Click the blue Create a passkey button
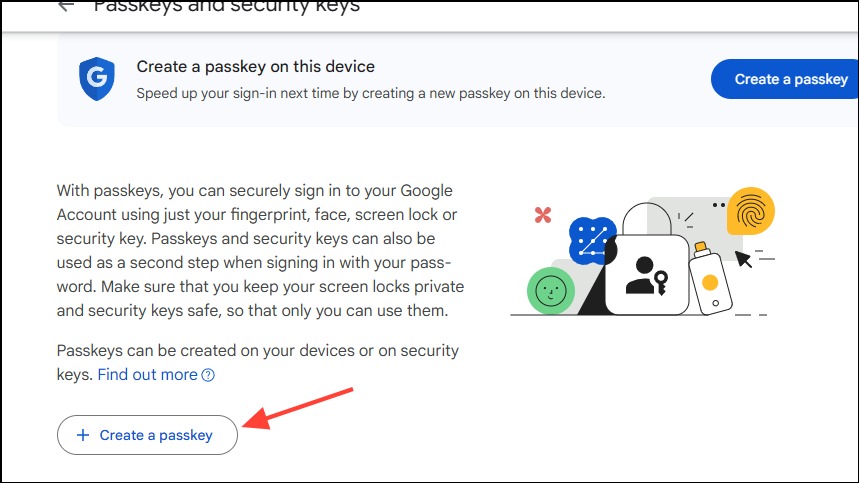This screenshot has width=859, height=483. 784,79
